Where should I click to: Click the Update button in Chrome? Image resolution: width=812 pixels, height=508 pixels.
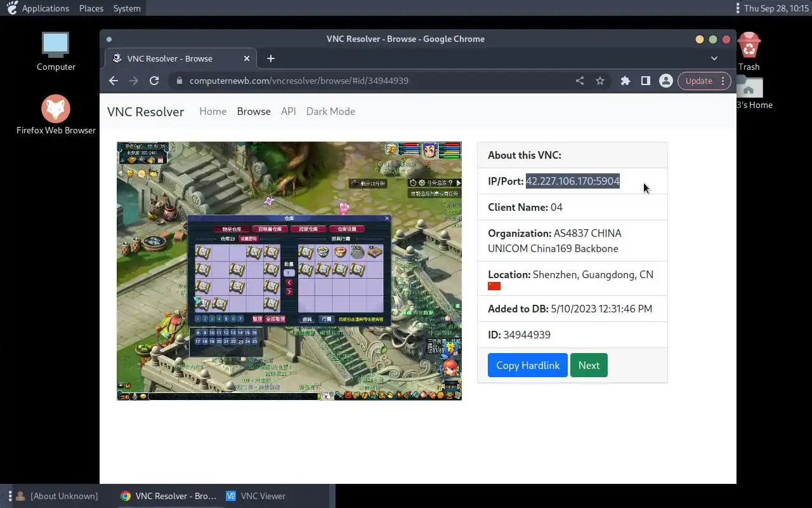point(699,81)
